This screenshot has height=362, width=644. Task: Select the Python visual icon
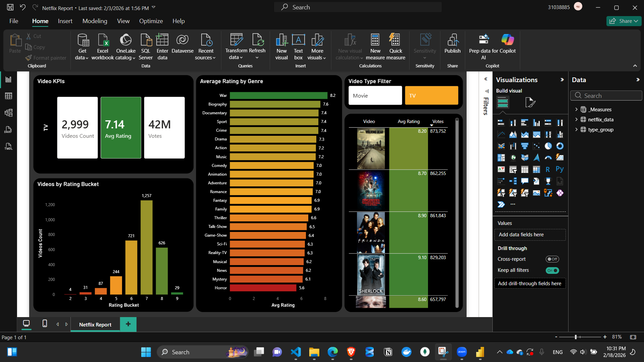pos(559,169)
